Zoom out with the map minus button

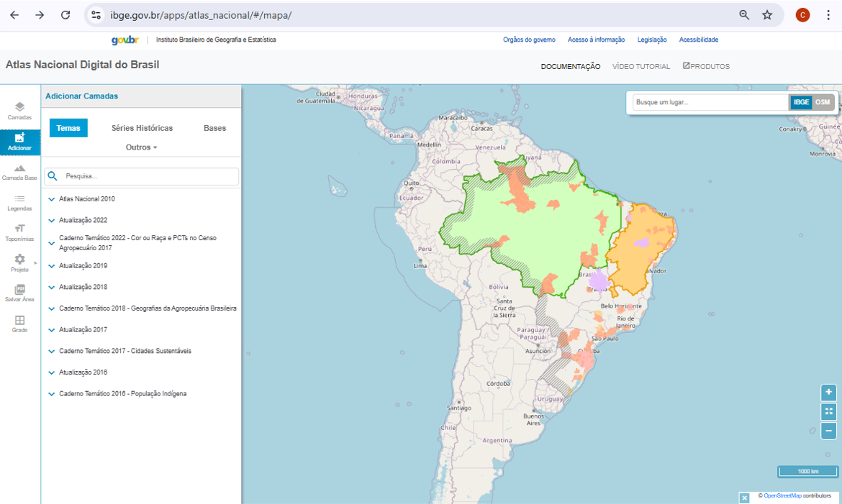(829, 431)
